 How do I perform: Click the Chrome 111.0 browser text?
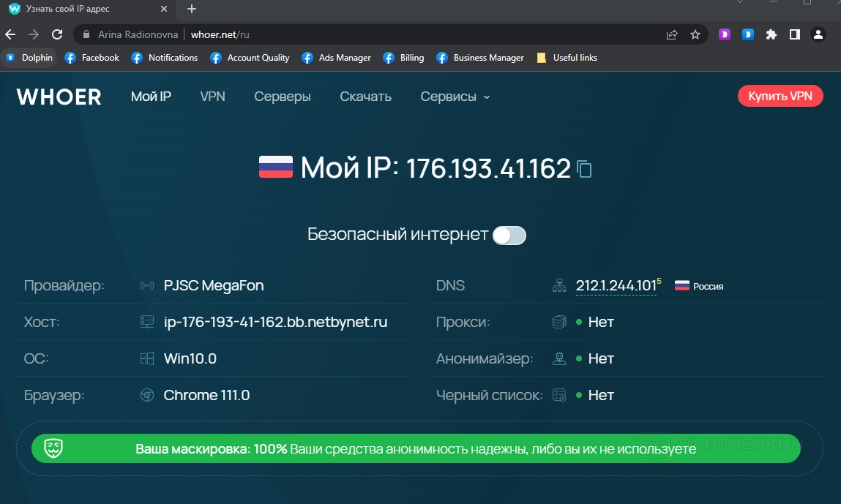pyautogui.click(x=206, y=395)
